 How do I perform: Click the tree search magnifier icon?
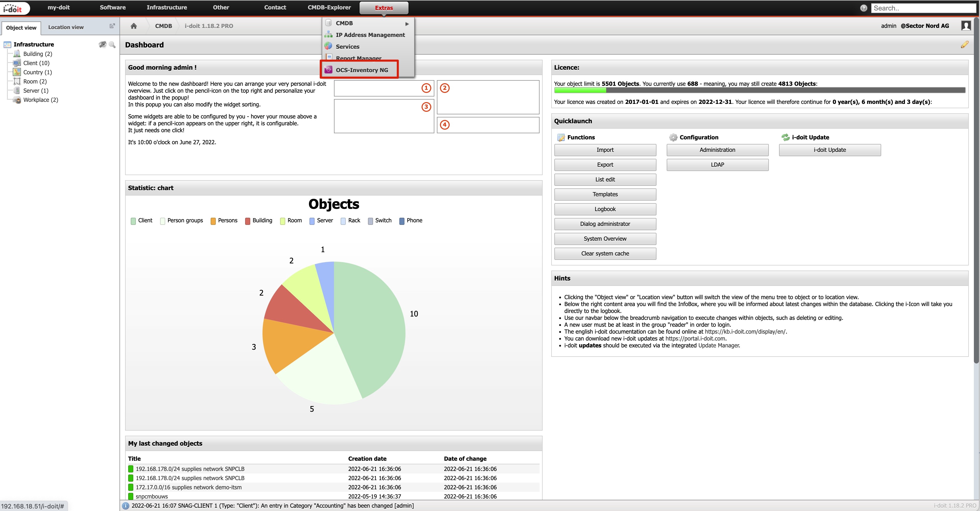click(x=112, y=44)
